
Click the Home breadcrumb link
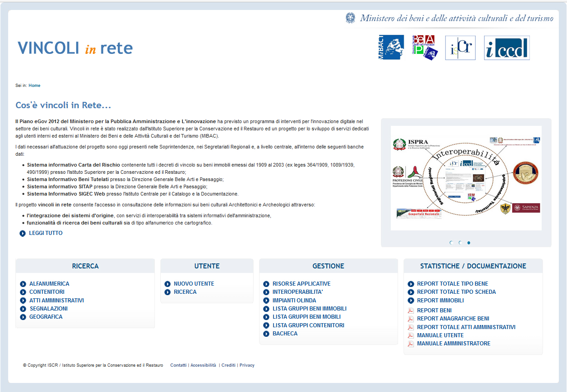click(x=34, y=86)
